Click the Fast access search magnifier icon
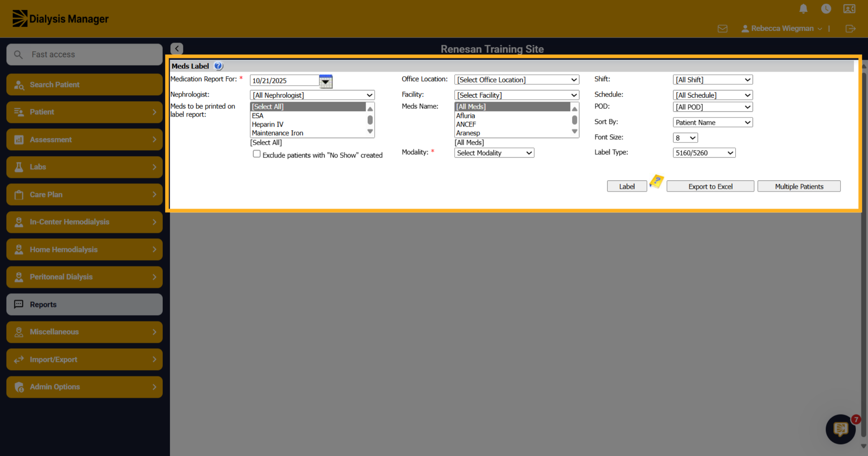The image size is (868, 456). (x=18, y=55)
